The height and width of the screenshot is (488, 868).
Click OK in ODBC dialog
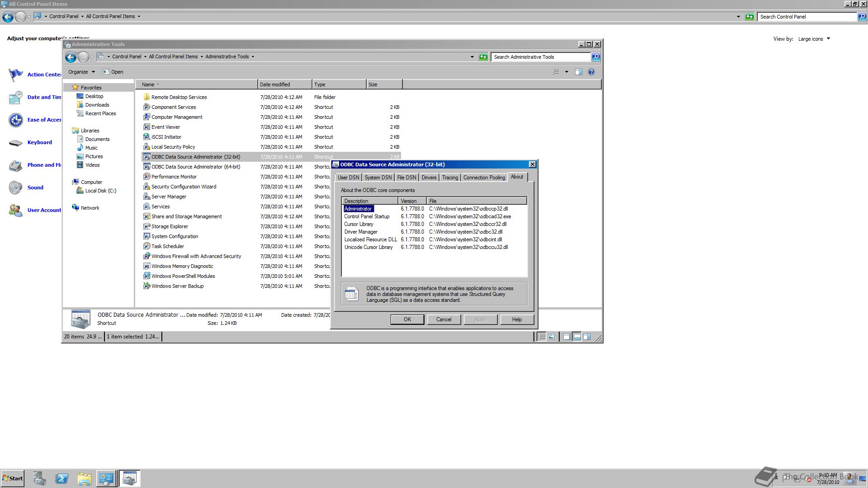(x=407, y=319)
